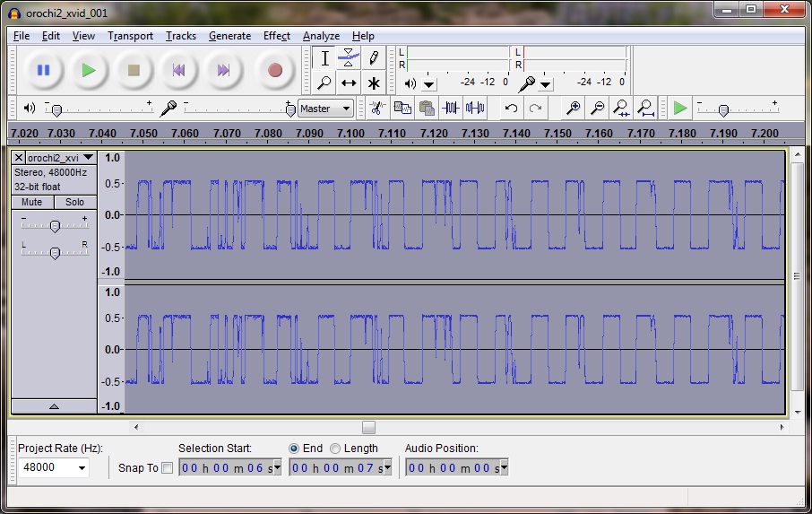Screen dimensions: 812x514
Task: Skip to end of the project
Action: click(x=223, y=70)
